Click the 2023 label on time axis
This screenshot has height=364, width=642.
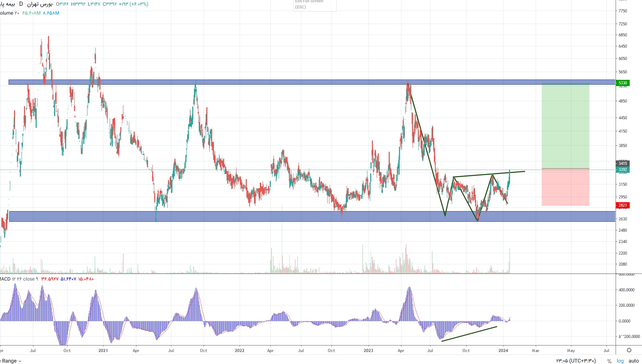(368, 351)
